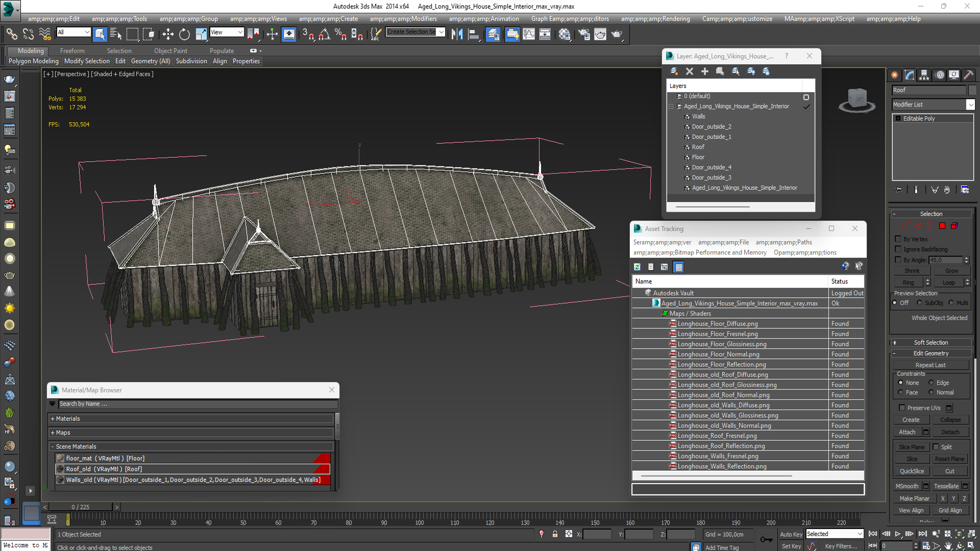This screenshot has height=551, width=980.
Task: Enable the Split checkbox
Action: tap(936, 446)
